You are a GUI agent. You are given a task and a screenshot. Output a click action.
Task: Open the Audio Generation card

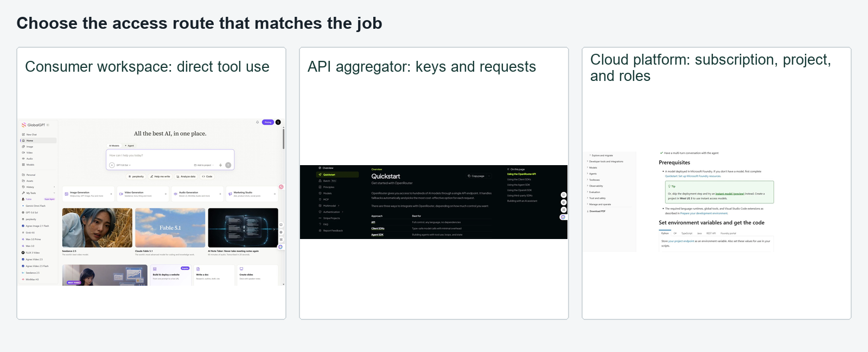(197, 194)
